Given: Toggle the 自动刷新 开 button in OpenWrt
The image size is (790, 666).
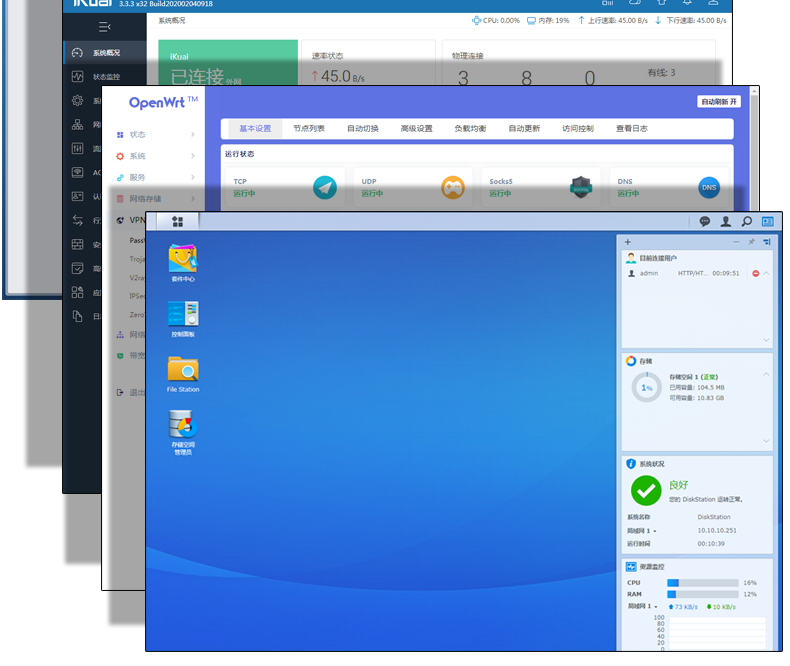Looking at the screenshot, I should pyautogui.click(x=719, y=102).
